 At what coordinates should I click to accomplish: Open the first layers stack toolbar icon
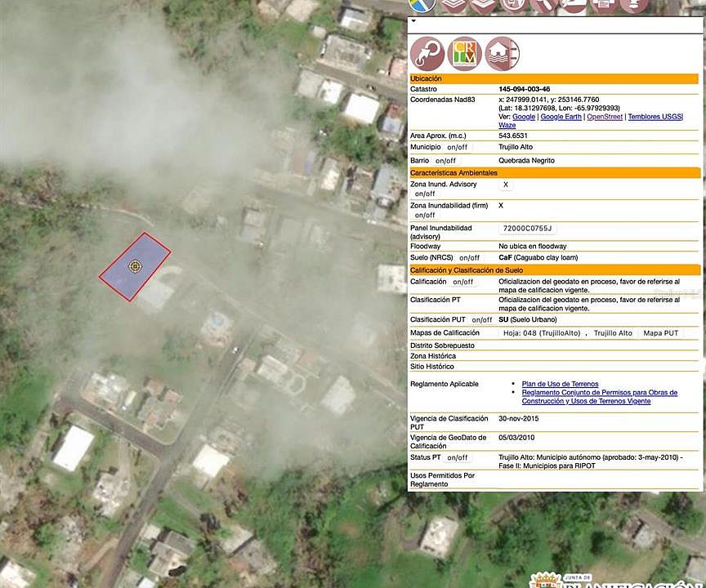453,5
